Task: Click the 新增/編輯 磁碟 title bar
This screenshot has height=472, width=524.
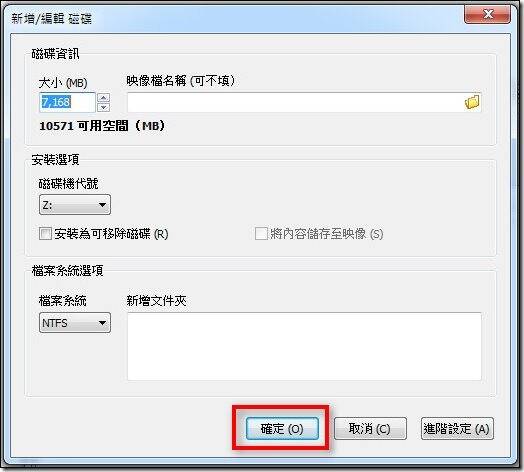Action: click(x=234, y=17)
